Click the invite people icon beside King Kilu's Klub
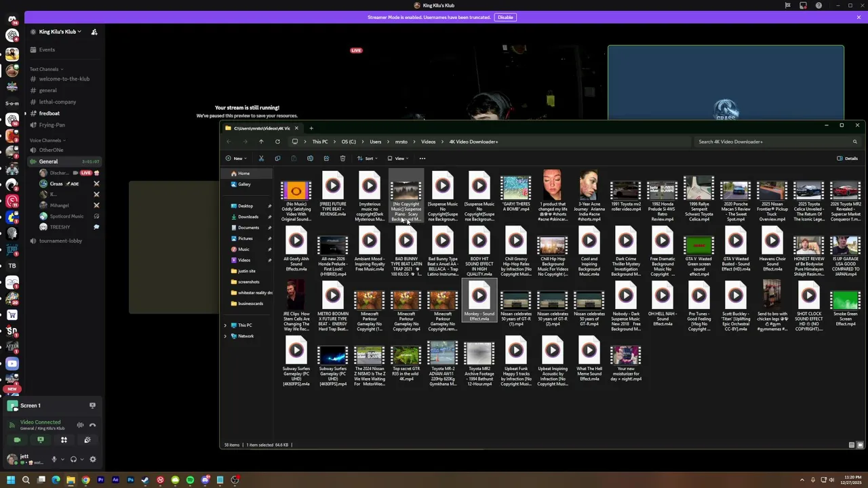 94,32
